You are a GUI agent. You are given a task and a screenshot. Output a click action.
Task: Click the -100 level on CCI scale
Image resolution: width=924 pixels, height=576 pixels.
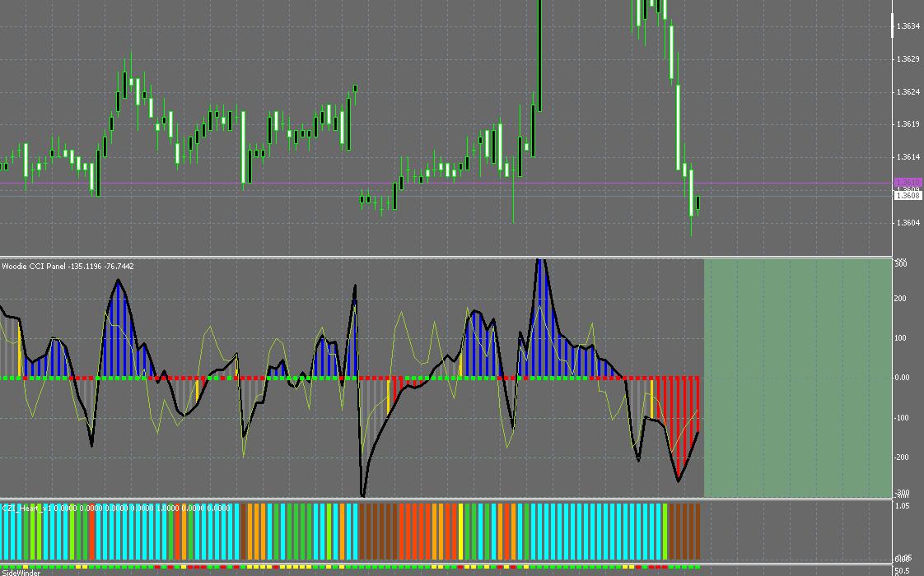(902, 418)
